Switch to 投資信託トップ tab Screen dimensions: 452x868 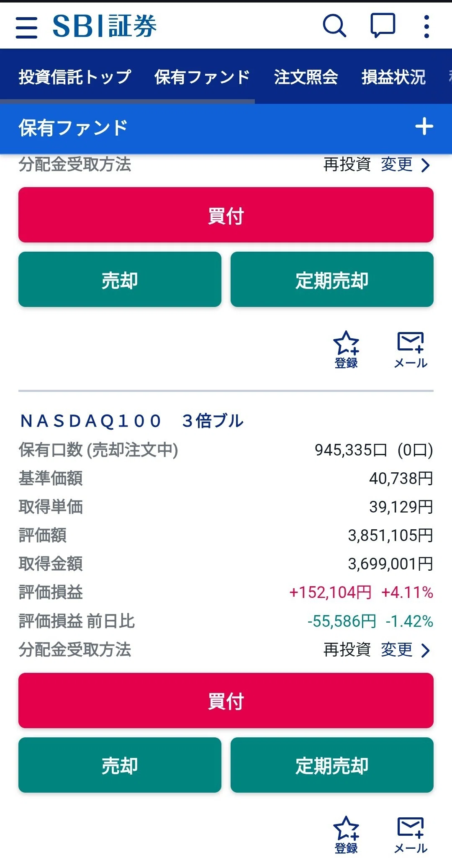[x=75, y=77]
